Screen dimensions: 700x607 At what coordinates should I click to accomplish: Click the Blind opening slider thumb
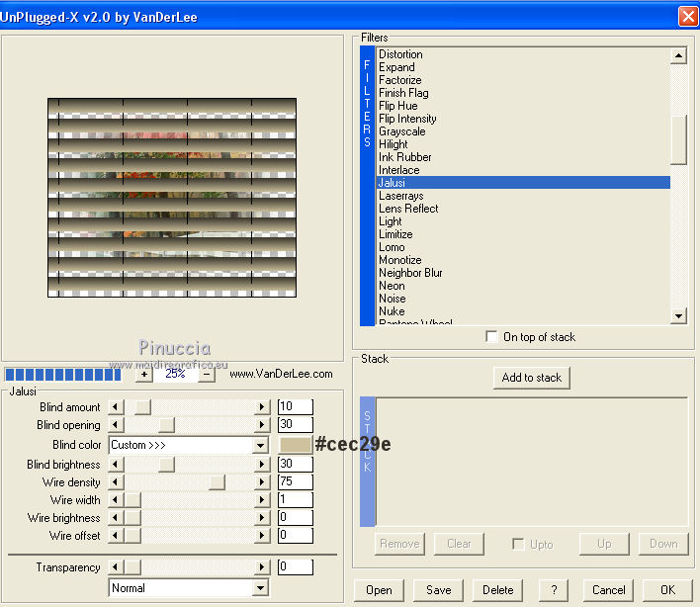click(x=166, y=424)
